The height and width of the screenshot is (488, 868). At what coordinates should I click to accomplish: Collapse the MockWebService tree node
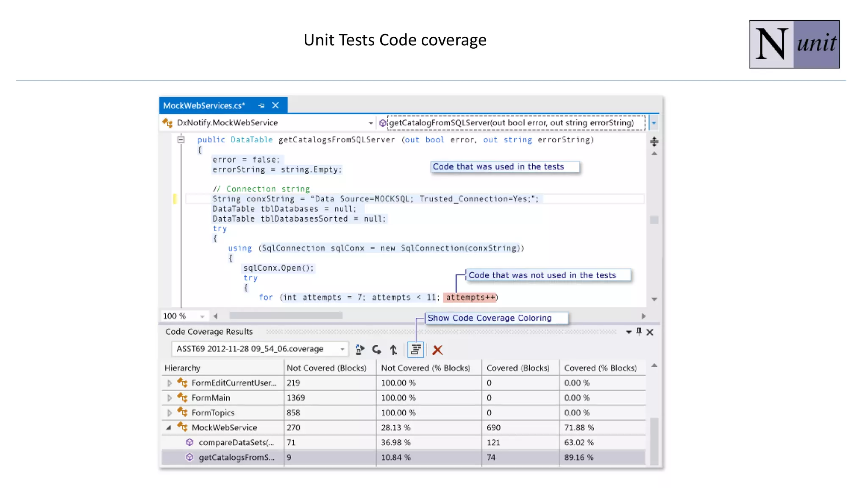169,427
